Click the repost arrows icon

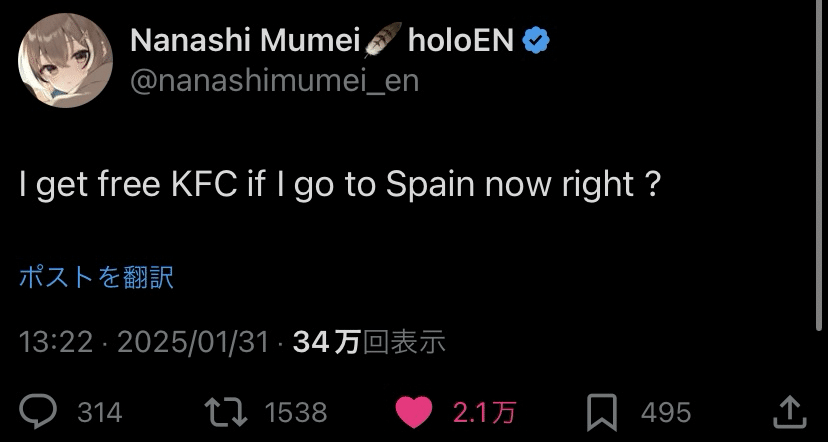[223, 411]
